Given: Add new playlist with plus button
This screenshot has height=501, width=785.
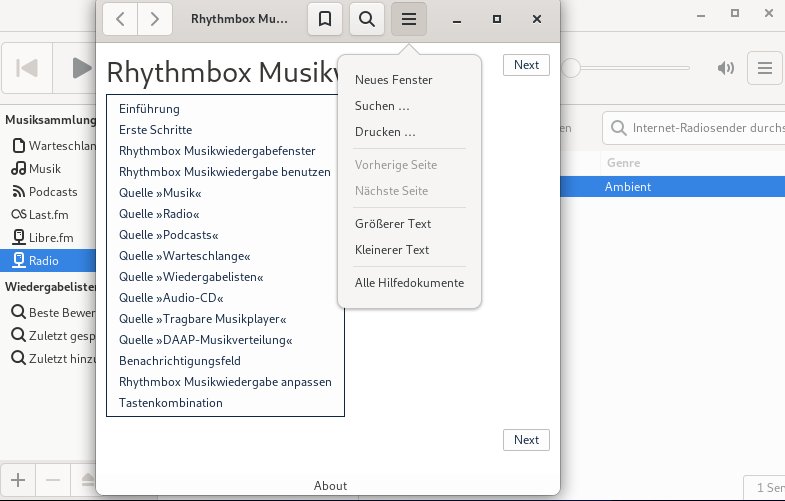Looking at the screenshot, I should (18, 480).
